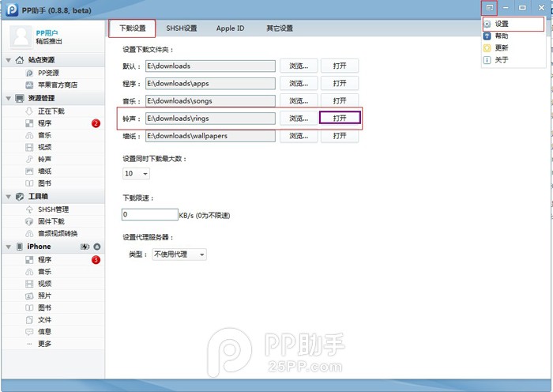Click the iPhone eject icon
Screen dimensions: 553x392
[x=97, y=247]
